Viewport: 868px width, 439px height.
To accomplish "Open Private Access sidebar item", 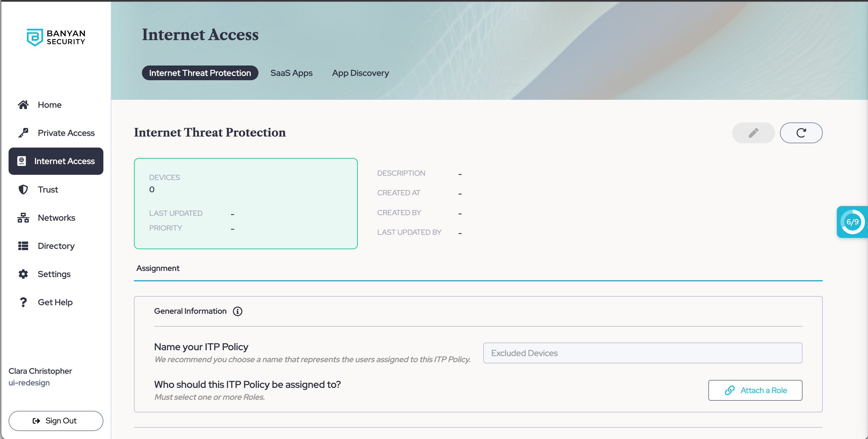I will (66, 133).
